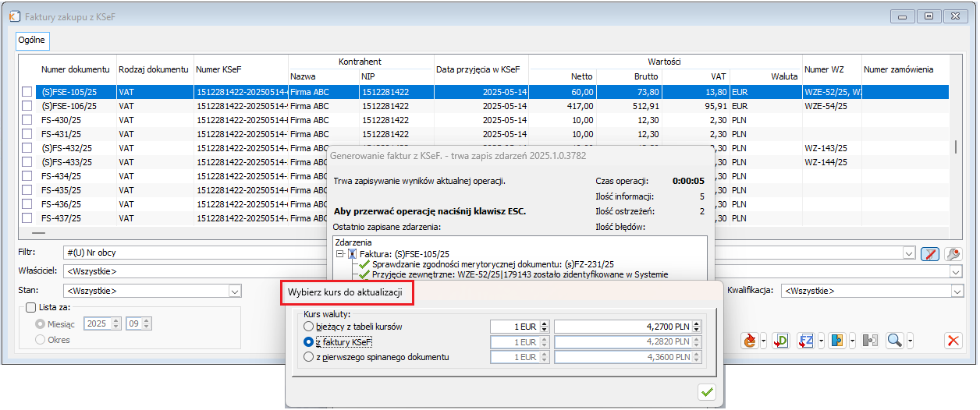Image resolution: width=980 pixels, height=410 pixels.
Task: Select 'bieżący z tabeli kursów' radio option
Action: 310,327
